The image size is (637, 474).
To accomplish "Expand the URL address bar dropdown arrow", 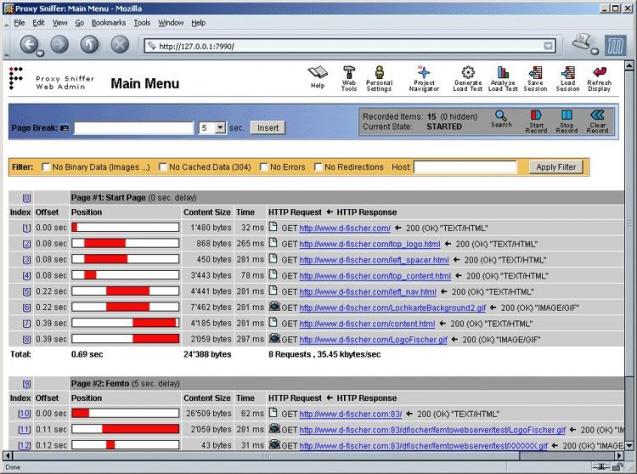I will click(x=548, y=46).
